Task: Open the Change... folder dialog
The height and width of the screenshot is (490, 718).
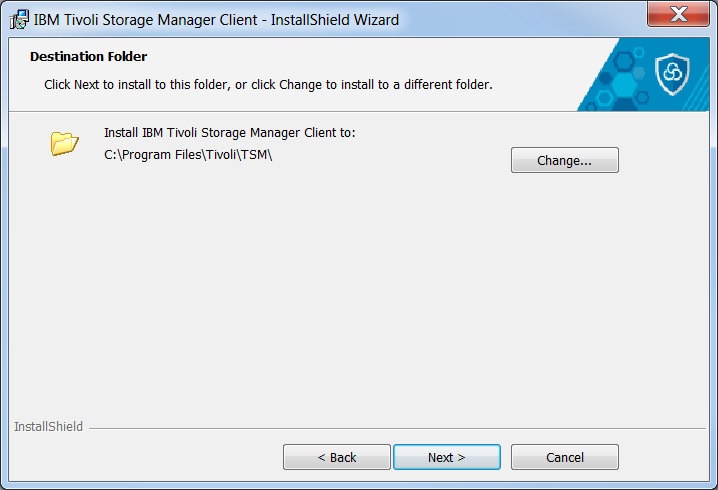Action: pos(565,160)
